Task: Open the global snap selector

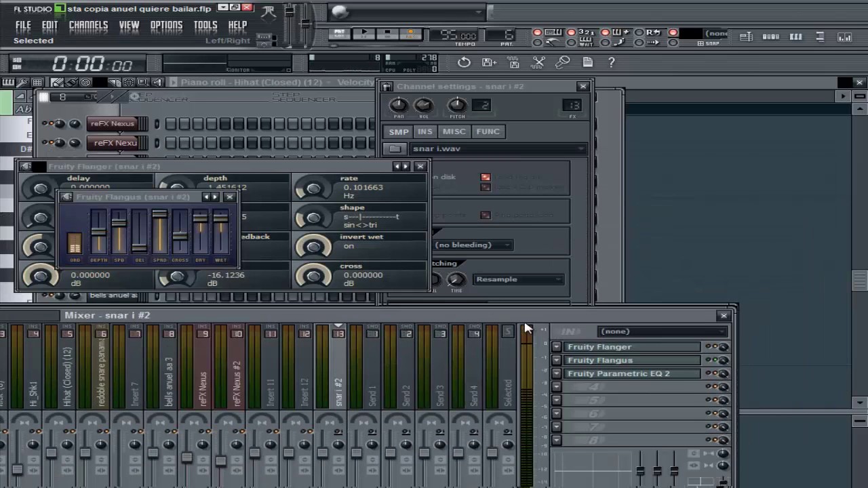Action: pyautogui.click(x=714, y=34)
